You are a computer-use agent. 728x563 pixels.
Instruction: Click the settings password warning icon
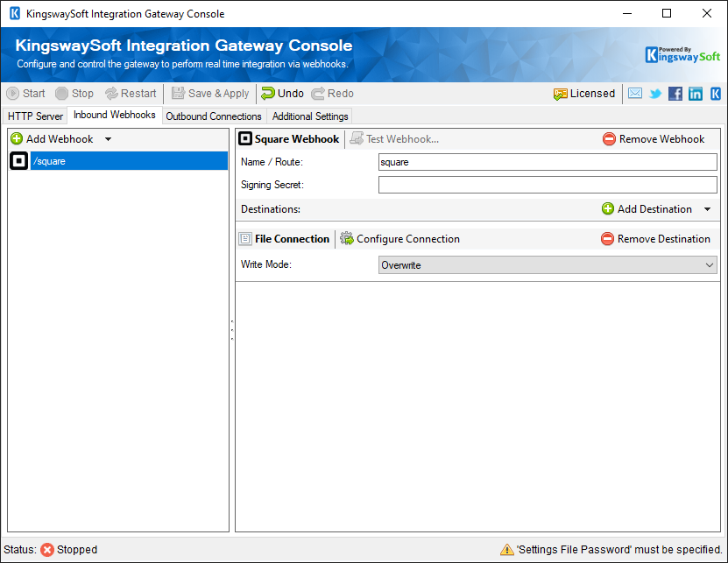pyautogui.click(x=507, y=550)
